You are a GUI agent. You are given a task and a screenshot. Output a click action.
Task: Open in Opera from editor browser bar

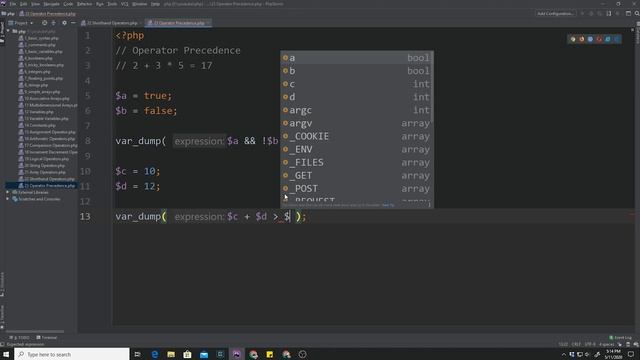pos(599,39)
